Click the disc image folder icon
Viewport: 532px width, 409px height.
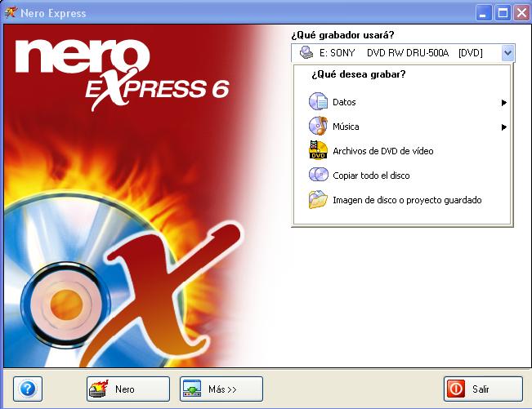[x=318, y=199]
